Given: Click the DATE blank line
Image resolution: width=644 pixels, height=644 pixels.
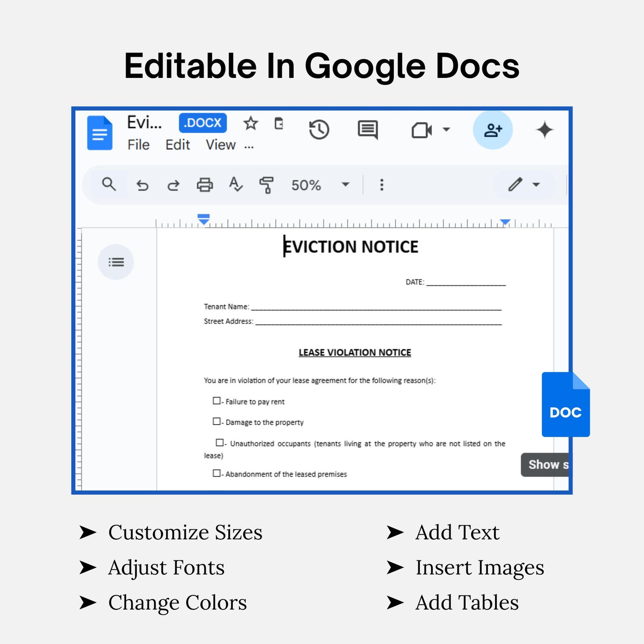Looking at the screenshot, I should pyautogui.click(x=466, y=282).
